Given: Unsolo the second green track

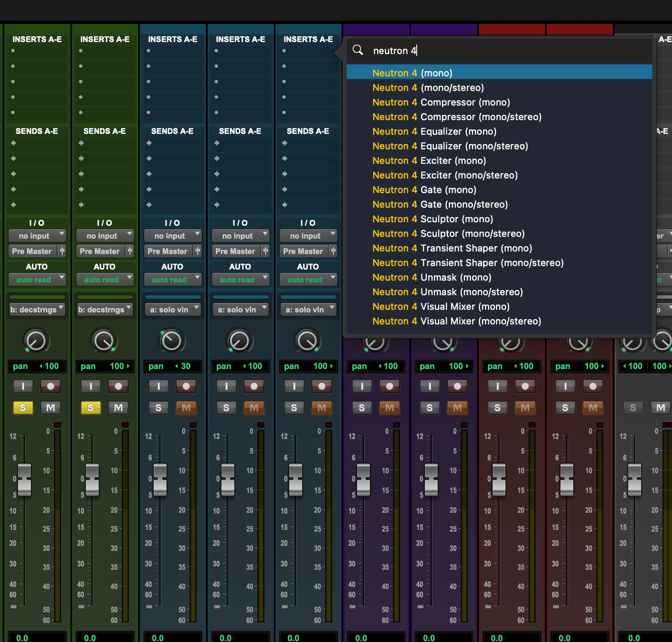Looking at the screenshot, I should coord(91,408).
